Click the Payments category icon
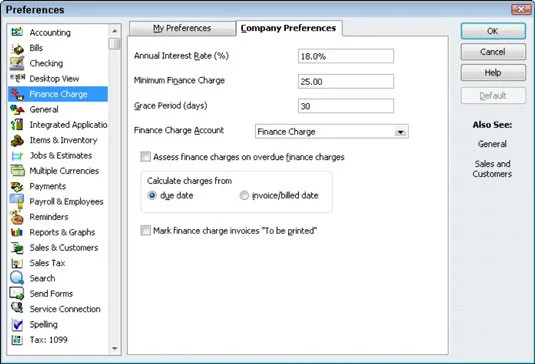 click(17, 186)
